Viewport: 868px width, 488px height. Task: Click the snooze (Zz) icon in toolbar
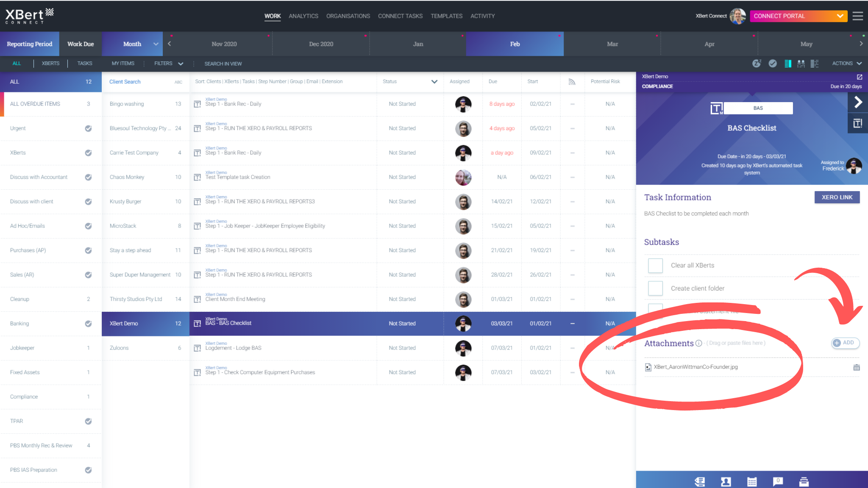coord(757,64)
